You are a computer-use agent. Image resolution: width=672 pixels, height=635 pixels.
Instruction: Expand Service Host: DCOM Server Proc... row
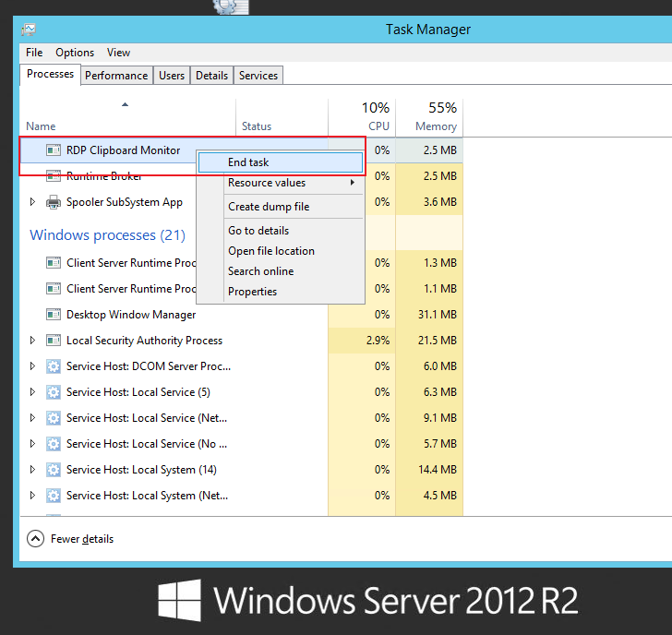(x=32, y=366)
